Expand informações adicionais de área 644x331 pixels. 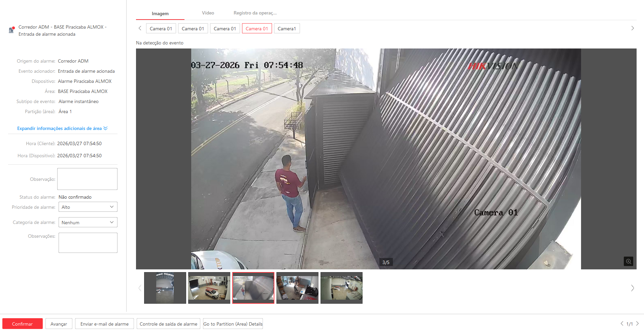tap(62, 128)
